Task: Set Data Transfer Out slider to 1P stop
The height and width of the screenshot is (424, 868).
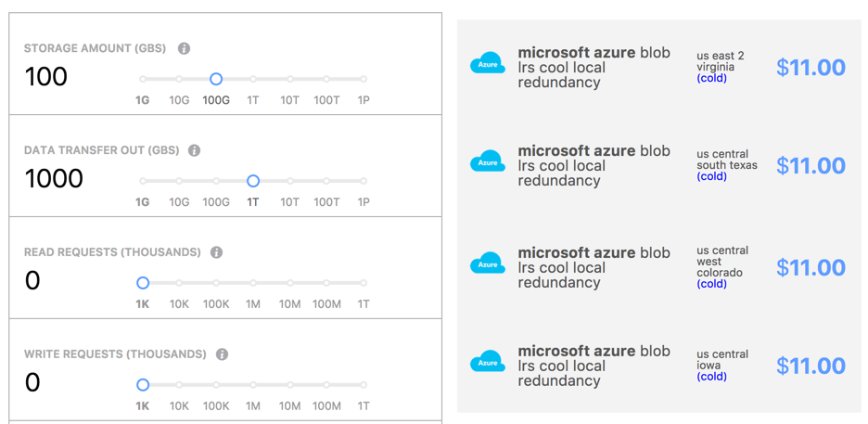Action: (x=364, y=181)
